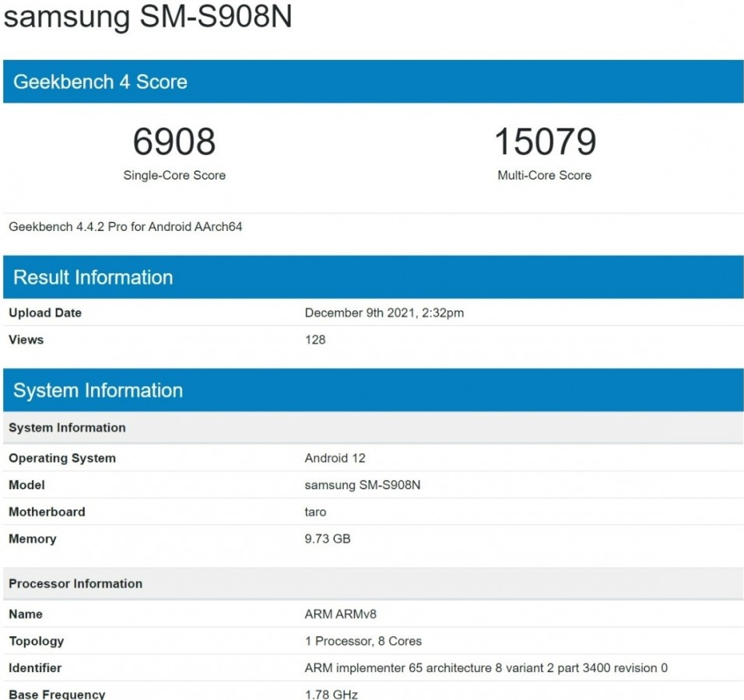This screenshot has width=744, height=700.
Task: Select the page title samsung SM-S908N
Action: pyautogui.click(x=148, y=16)
